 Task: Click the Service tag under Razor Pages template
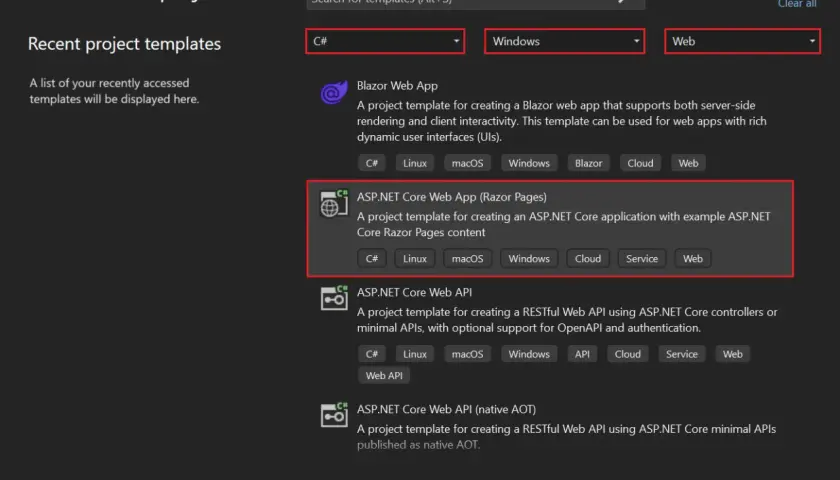click(x=642, y=258)
